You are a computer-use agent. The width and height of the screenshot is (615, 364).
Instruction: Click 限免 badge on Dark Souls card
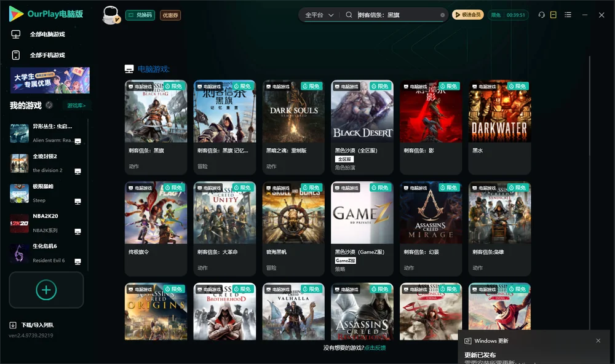click(311, 86)
